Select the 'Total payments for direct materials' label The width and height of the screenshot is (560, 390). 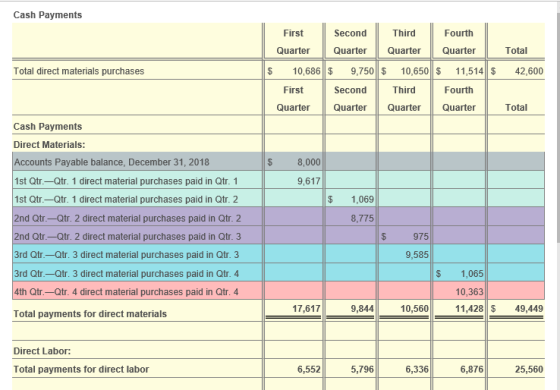(x=90, y=314)
